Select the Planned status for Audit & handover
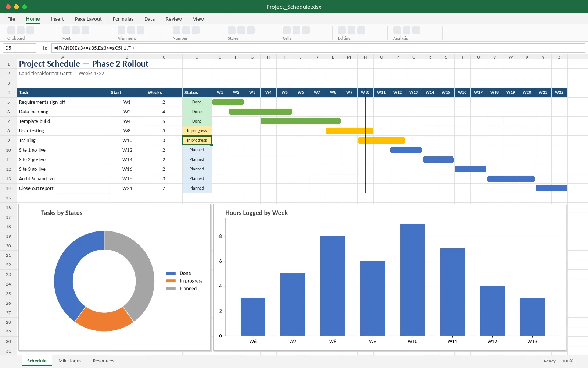Screen dimensions: 588x368 coord(197,178)
